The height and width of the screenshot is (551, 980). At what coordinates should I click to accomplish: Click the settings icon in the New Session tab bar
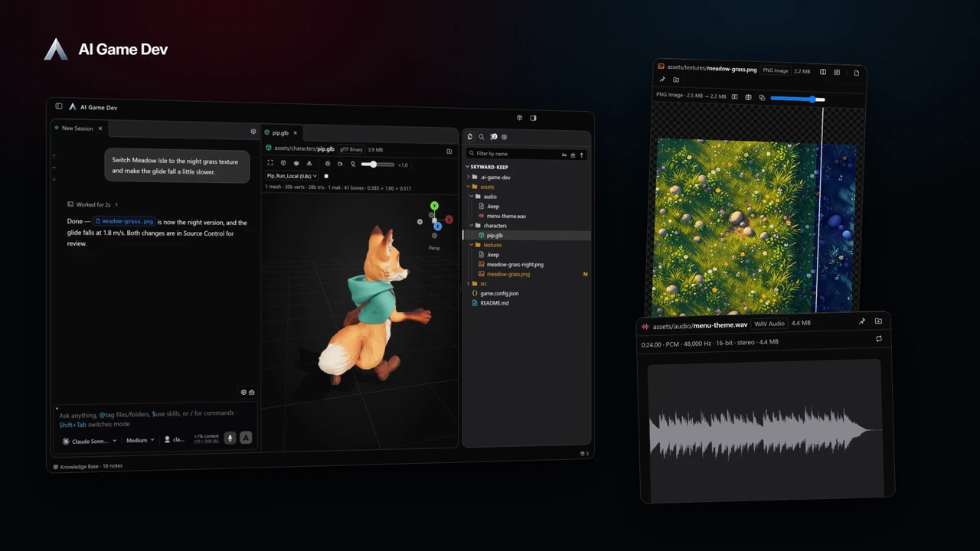(x=253, y=132)
